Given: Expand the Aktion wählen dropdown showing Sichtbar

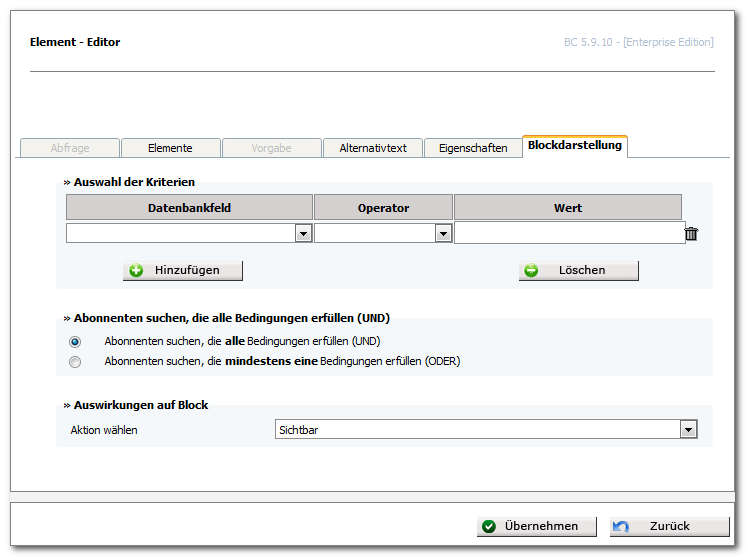Looking at the screenshot, I should [x=688, y=430].
